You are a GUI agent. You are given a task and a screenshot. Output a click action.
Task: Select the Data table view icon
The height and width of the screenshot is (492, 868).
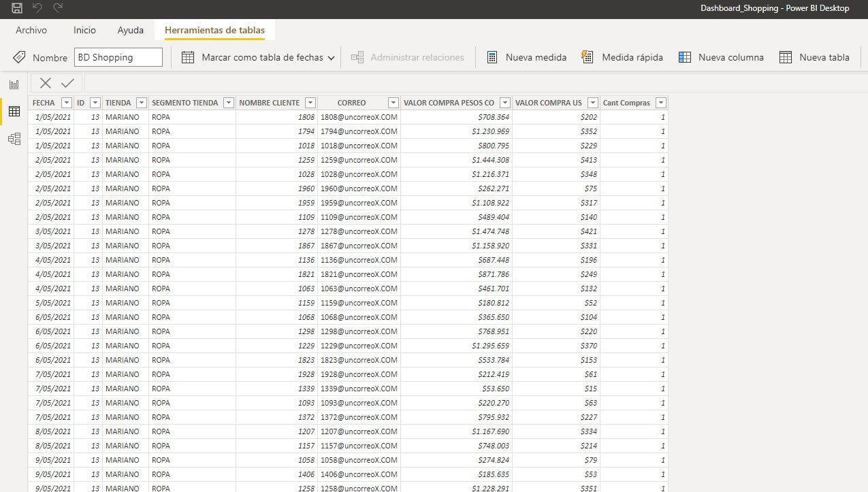pos(14,112)
